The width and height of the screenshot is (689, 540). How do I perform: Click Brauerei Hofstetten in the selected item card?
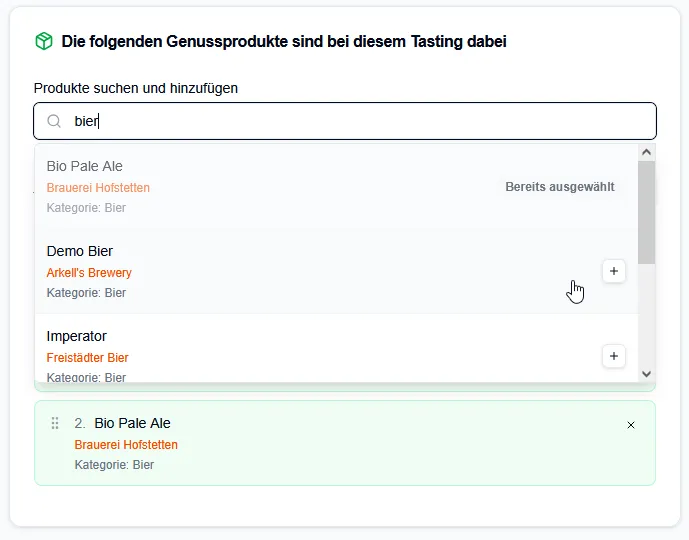point(126,444)
